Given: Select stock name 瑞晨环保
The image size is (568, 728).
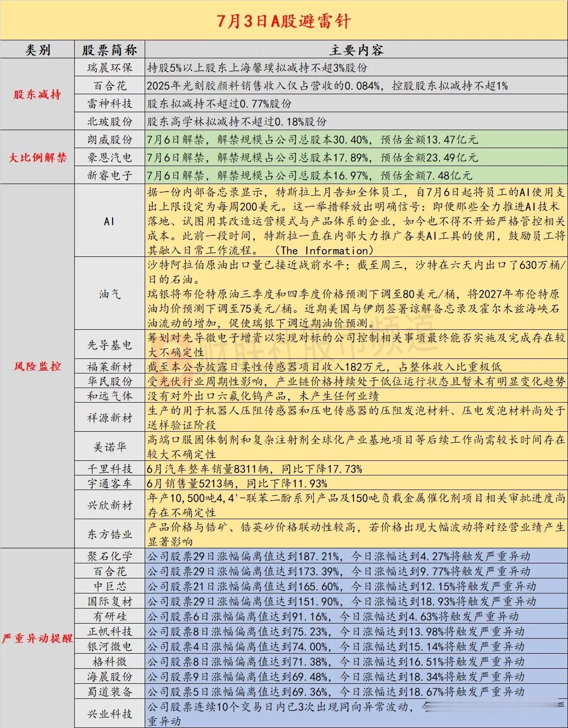Looking at the screenshot, I should (110, 68).
